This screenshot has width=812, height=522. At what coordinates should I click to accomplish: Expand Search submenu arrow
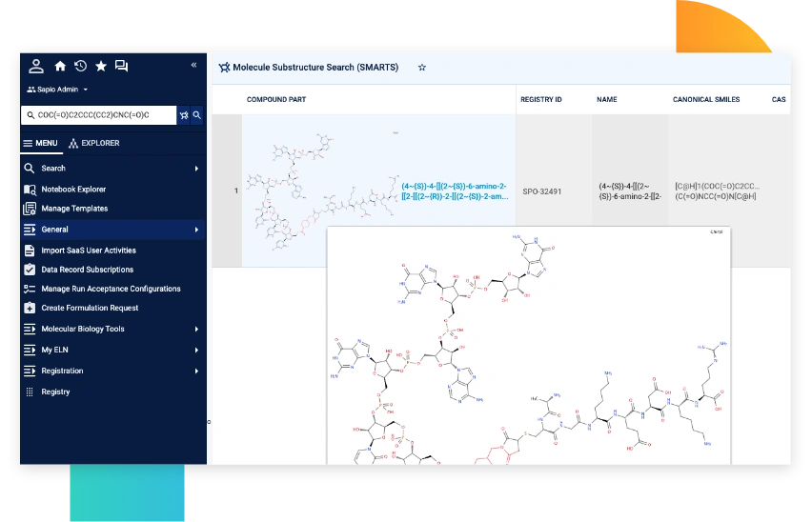[x=196, y=169]
